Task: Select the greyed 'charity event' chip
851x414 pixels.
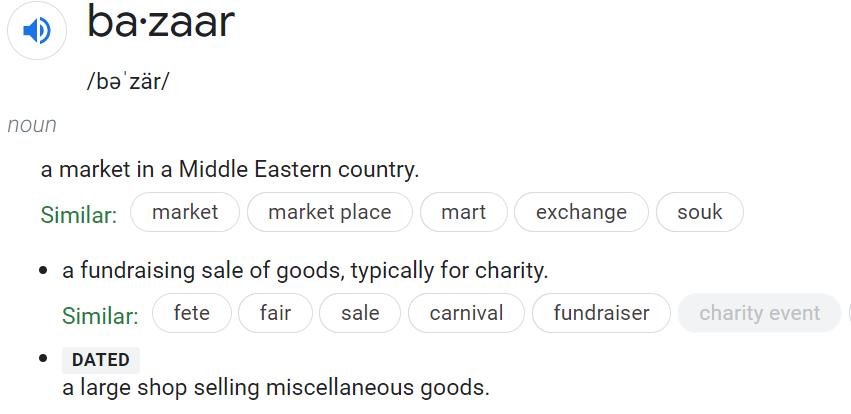Action: click(x=759, y=313)
